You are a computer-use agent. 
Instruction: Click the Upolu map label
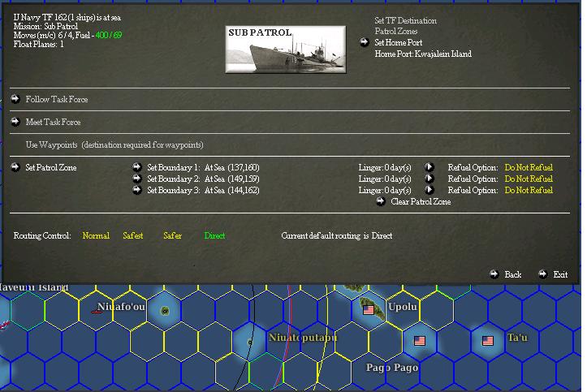pos(403,307)
